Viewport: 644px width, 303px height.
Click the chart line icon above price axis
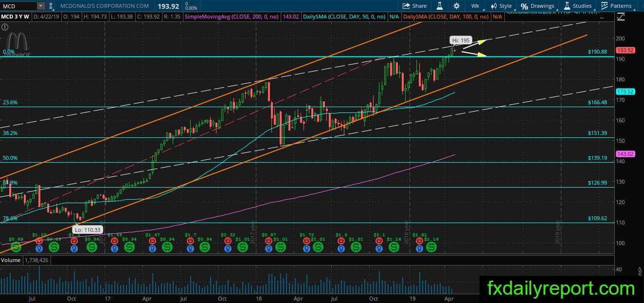point(621,17)
